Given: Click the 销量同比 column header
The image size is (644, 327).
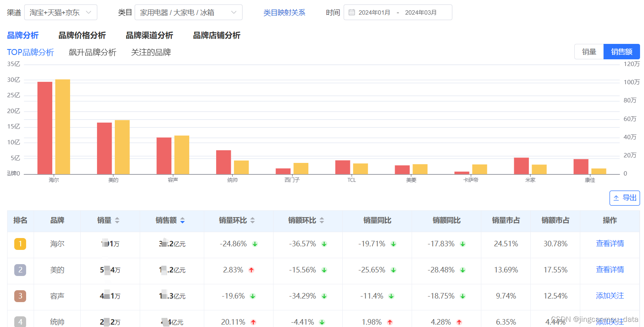Looking at the screenshot, I should point(377,220).
